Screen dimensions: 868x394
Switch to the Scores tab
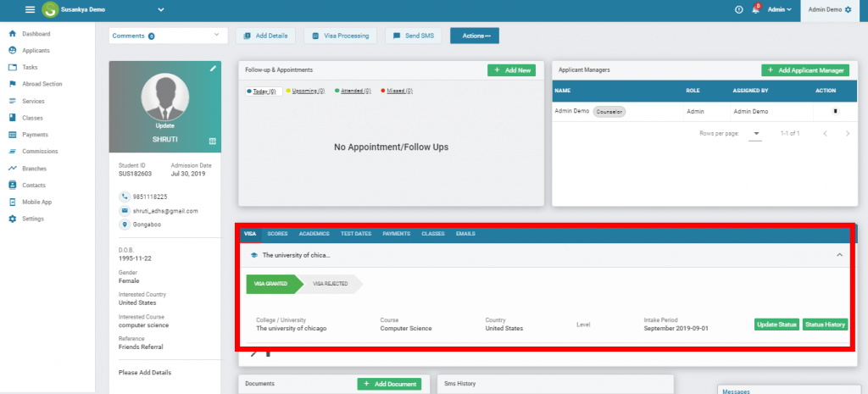click(x=277, y=233)
